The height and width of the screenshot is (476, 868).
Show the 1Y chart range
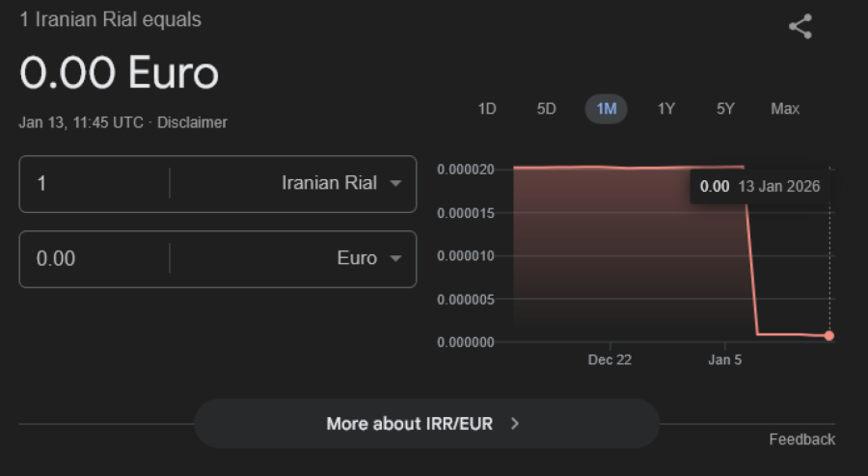click(x=665, y=109)
